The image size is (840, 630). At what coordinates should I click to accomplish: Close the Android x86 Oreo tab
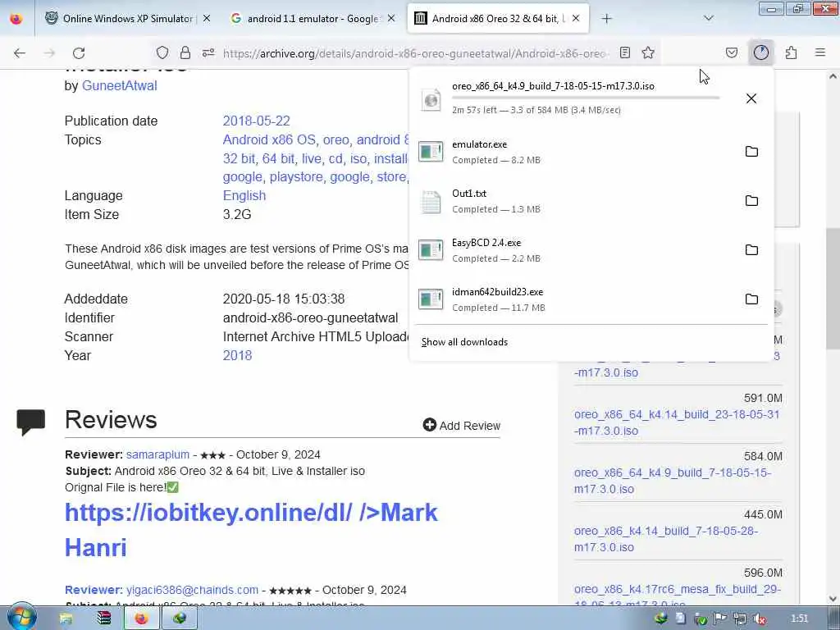(x=576, y=19)
